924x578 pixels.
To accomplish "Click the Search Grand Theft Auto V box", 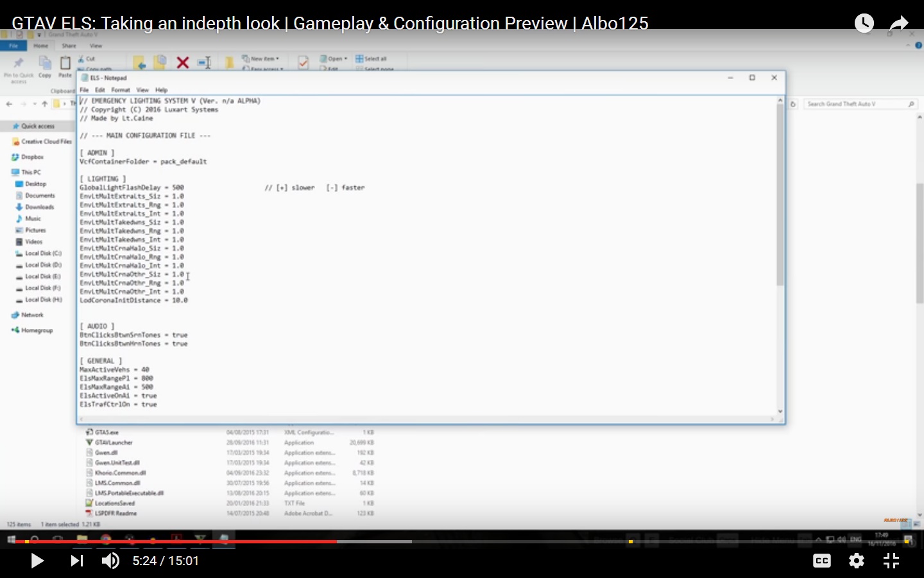I will (860, 103).
